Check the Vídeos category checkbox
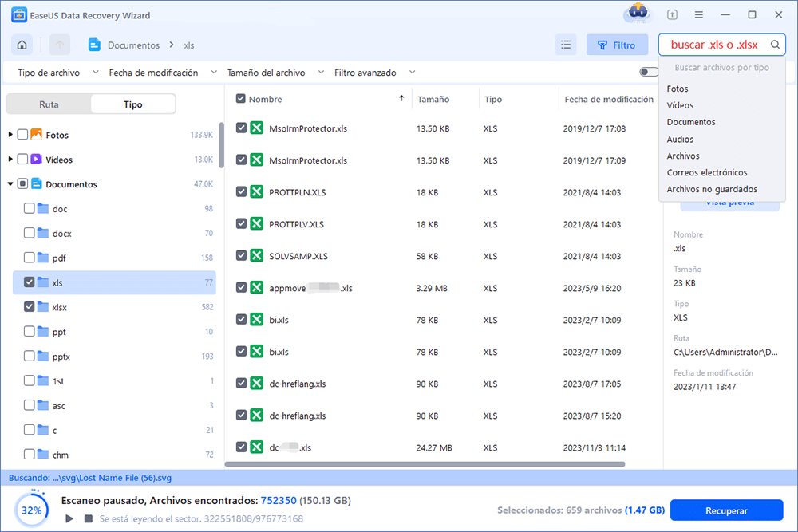Viewport: 798px width, 532px height. [22, 160]
